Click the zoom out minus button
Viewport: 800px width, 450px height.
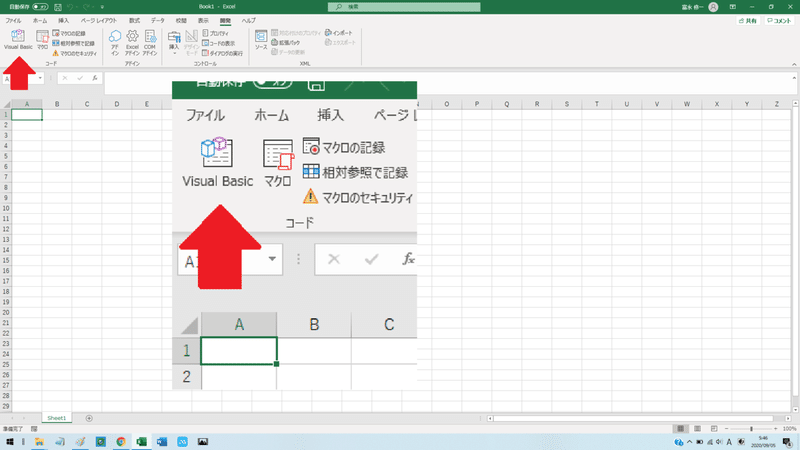[727, 429]
